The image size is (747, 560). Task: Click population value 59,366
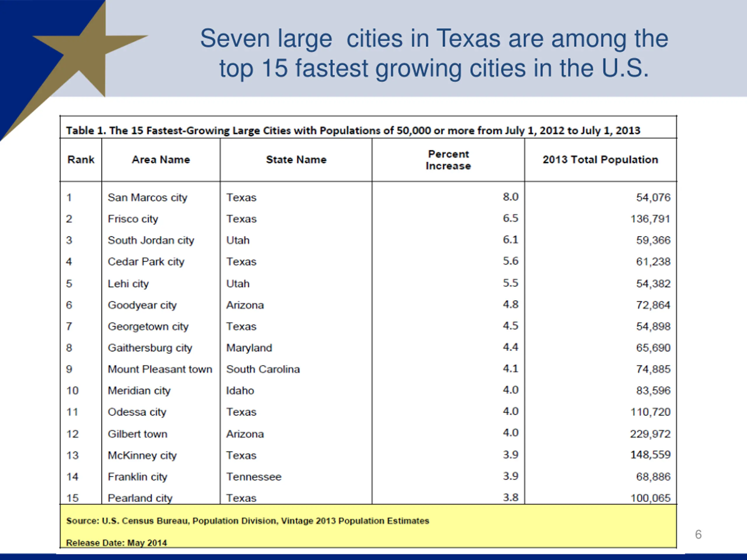tap(653, 240)
